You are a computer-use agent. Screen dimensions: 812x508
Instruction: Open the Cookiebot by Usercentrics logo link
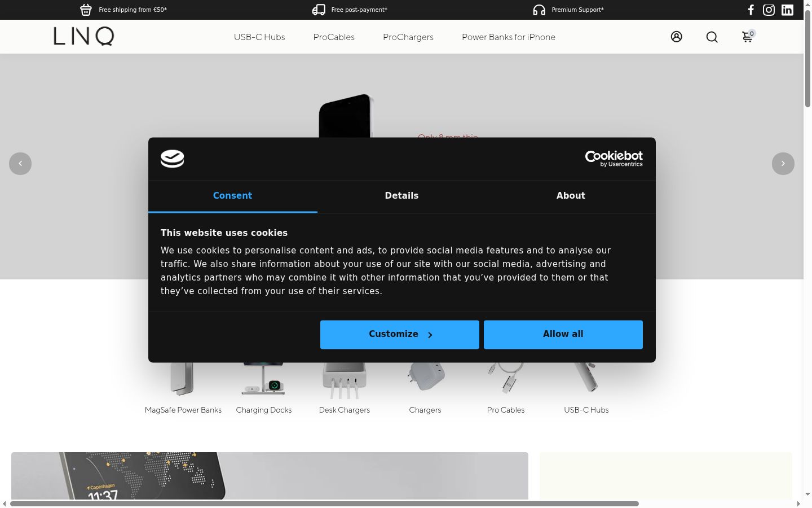614,159
